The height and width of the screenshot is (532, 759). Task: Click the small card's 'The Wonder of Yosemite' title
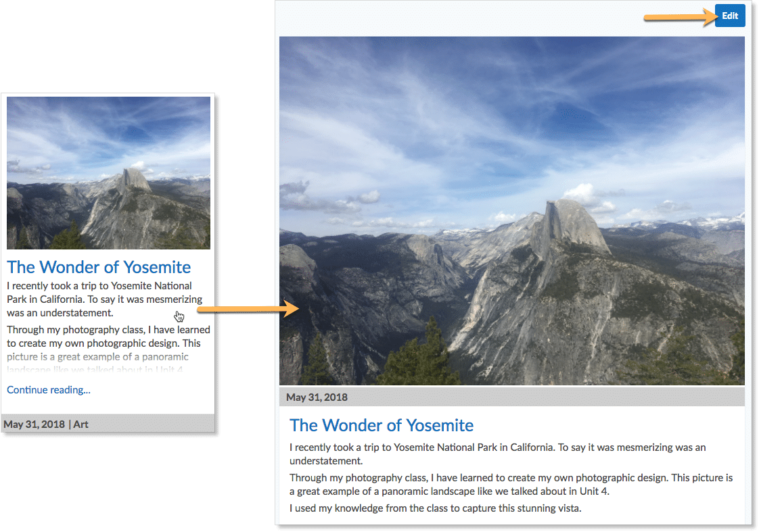click(x=99, y=267)
